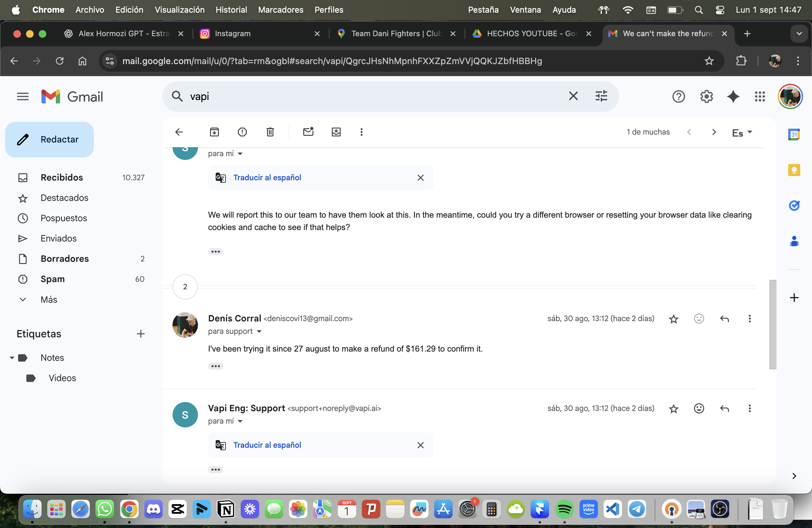Open Google apps grid icon
The height and width of the screenshot is (528, 812).
(x=760, y=96)
